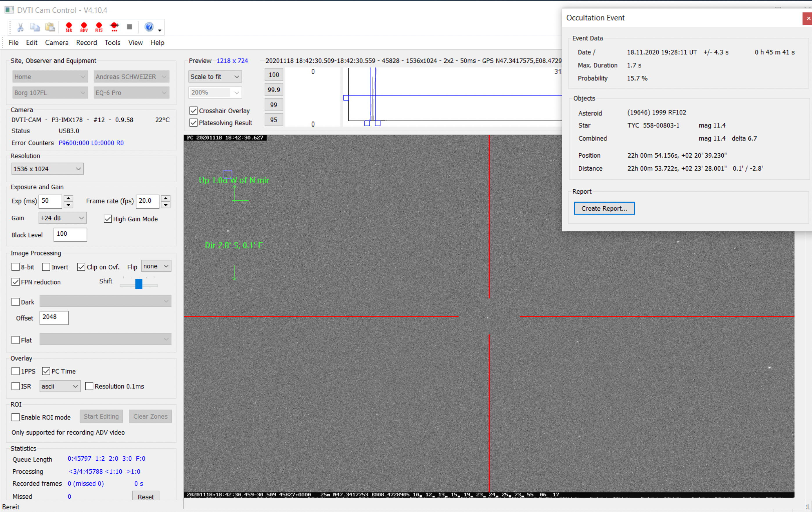Image resolution: width=812 pixels, height=512 pixels.
Task: Click the Black Level input field
Action: click(x=70, y=234)
